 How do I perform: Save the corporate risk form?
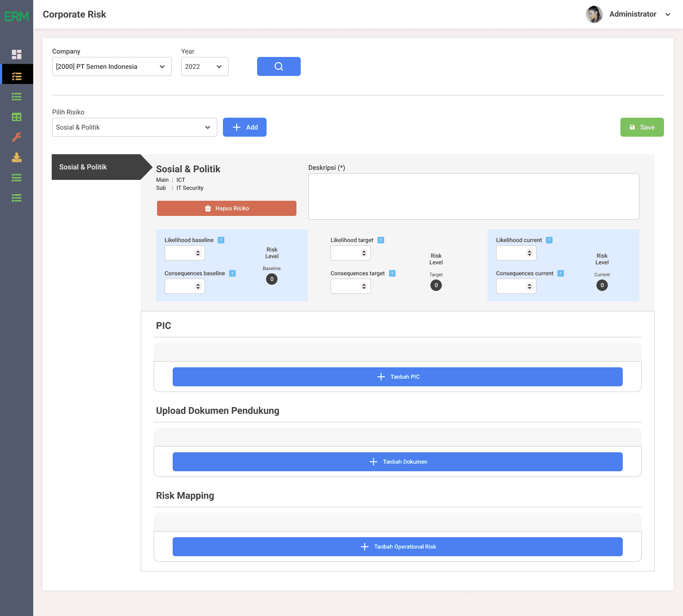point(642,127)
